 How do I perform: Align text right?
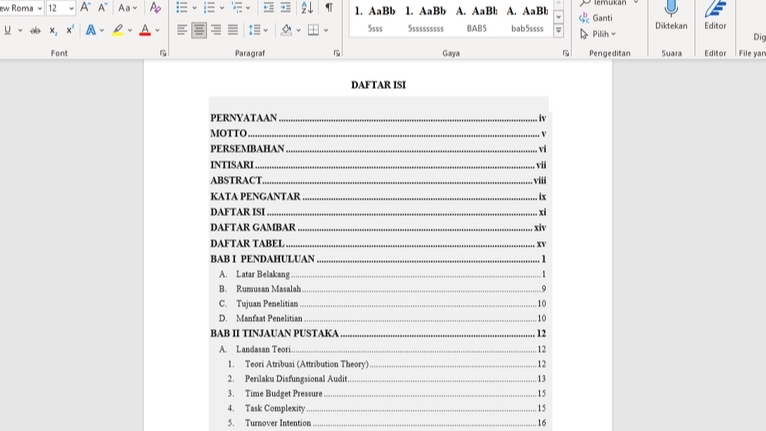tap(216, 30)
